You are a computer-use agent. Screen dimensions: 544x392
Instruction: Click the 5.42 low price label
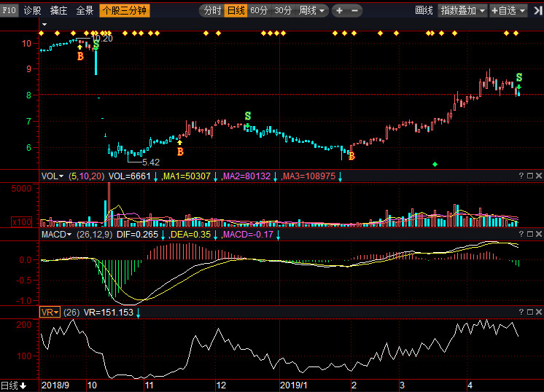tap(151, 162)
